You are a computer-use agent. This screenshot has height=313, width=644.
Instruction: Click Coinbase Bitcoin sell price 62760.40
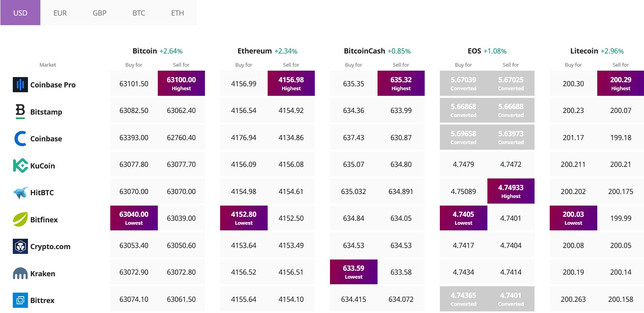pos(181,137)
